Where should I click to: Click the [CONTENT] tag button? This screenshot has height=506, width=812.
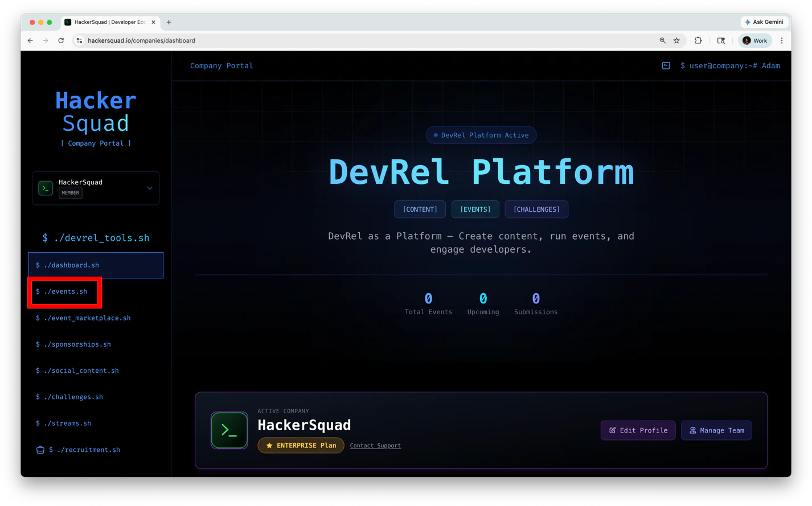(420, 209)
